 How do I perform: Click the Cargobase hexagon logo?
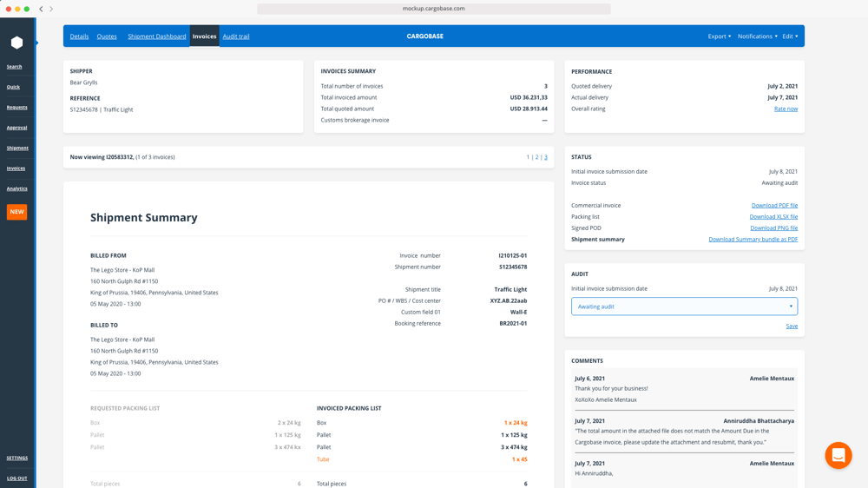(x=17, y=43)
